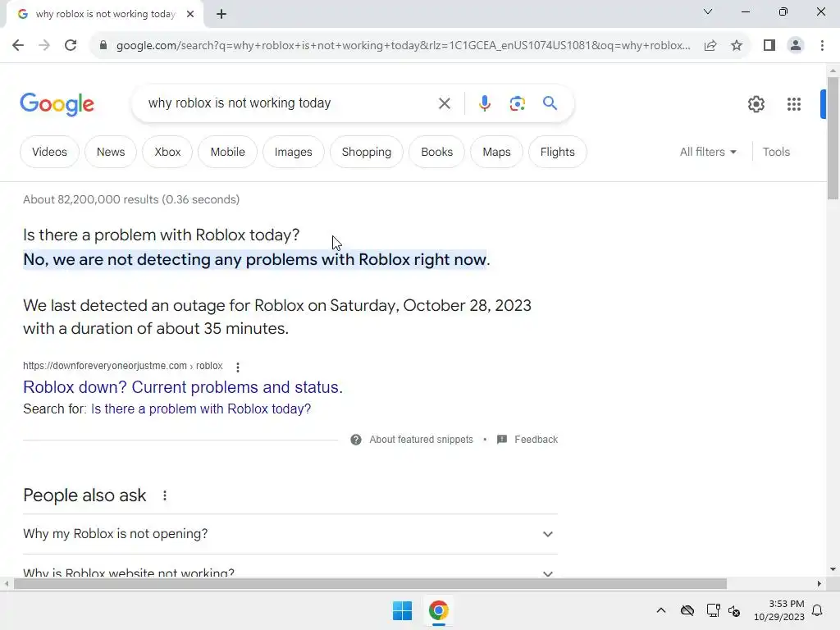Open the cloud sync tray icon
The image size is (840, 630).
point(687,610)
